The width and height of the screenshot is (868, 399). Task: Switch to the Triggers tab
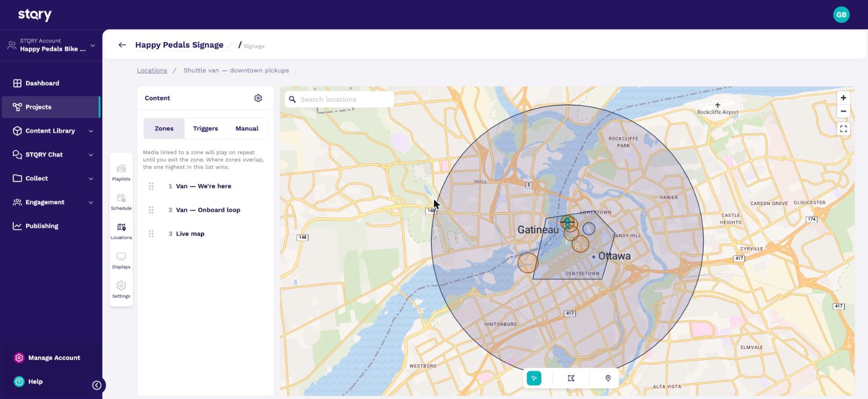point(205,129)
